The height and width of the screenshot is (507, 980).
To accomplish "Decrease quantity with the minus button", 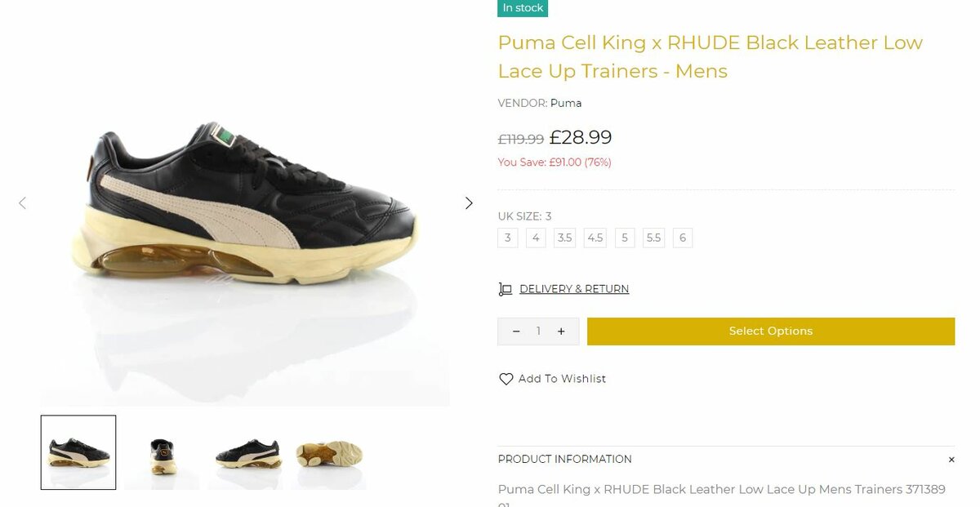I will [516, 331].
